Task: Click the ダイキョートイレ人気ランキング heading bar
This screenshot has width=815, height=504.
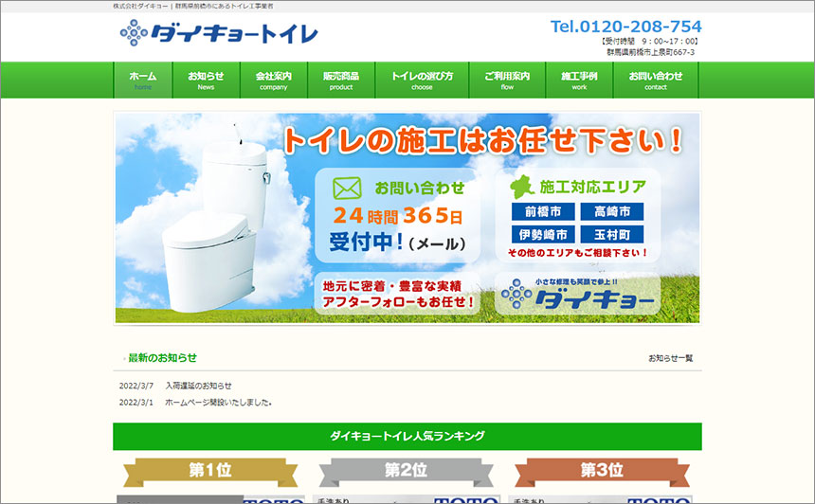Action: [407, 436]
